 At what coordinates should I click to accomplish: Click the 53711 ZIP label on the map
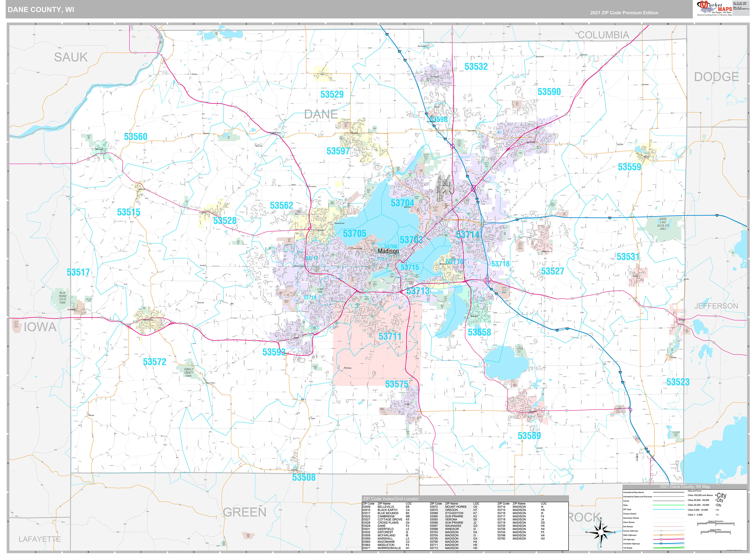[x=390, y=336]
